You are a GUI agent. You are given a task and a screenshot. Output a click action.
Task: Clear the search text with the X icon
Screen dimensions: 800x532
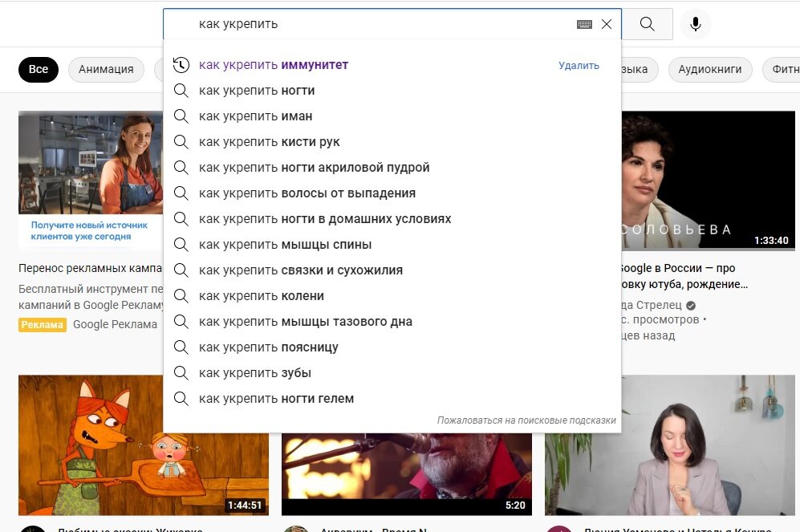(607, 24)
